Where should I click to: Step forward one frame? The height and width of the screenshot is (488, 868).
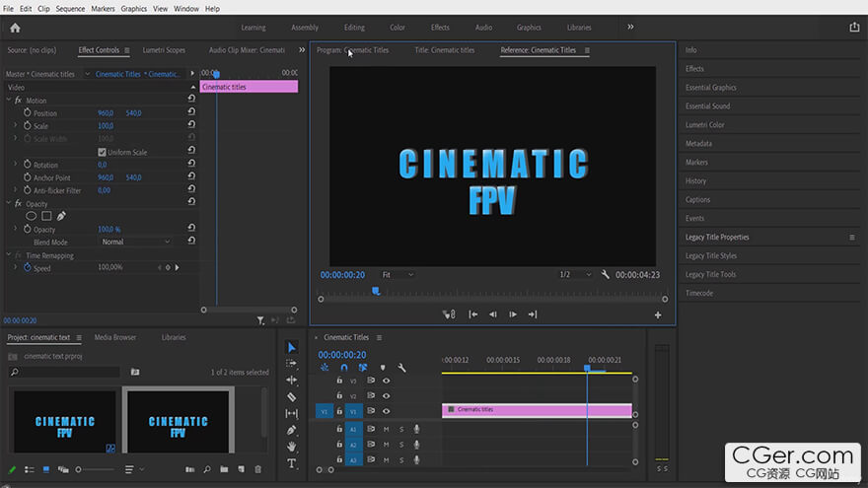(x=513, y=314)
